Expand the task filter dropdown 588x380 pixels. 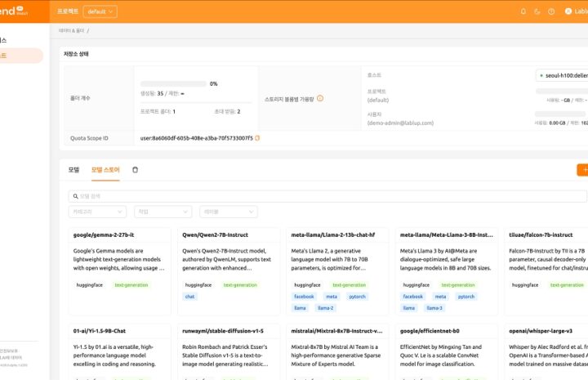point(163,212)
